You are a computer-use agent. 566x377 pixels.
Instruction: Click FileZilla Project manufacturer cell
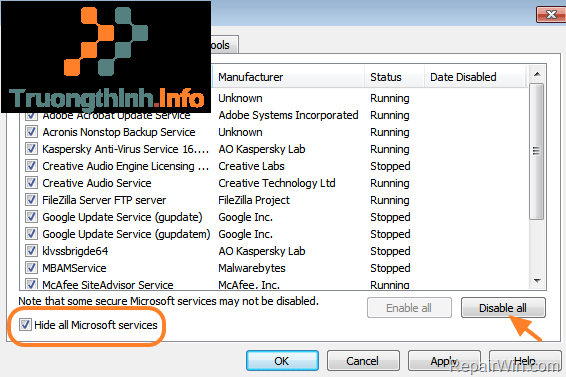coord(254,200)
